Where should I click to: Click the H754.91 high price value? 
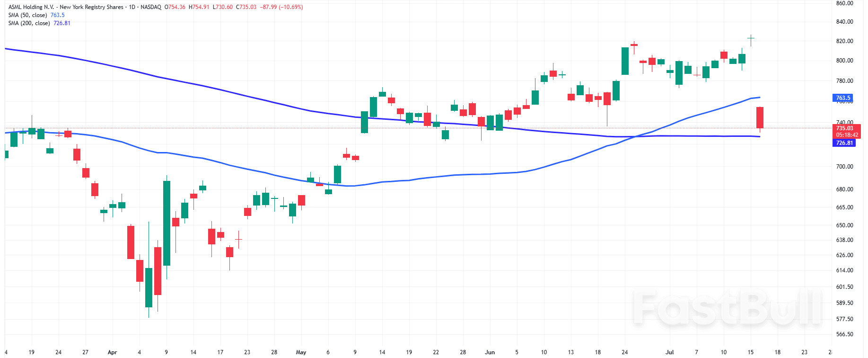point(199,7)
